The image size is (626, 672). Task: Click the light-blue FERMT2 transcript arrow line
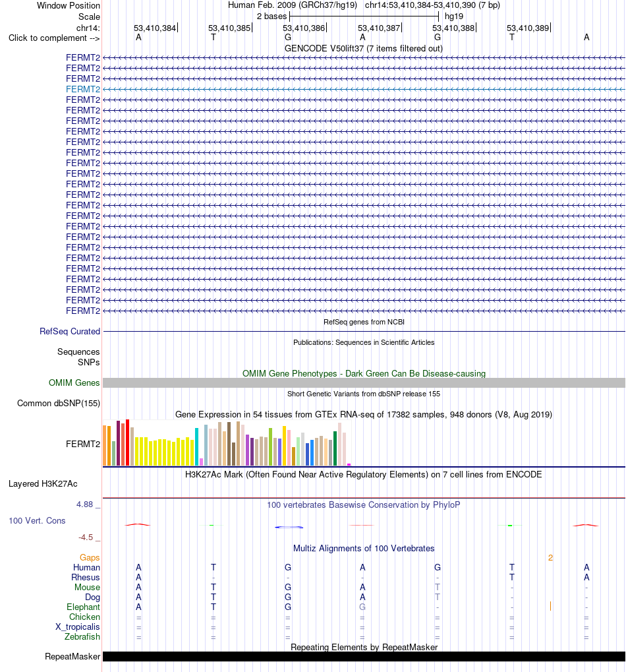click(x=364, y=89)
